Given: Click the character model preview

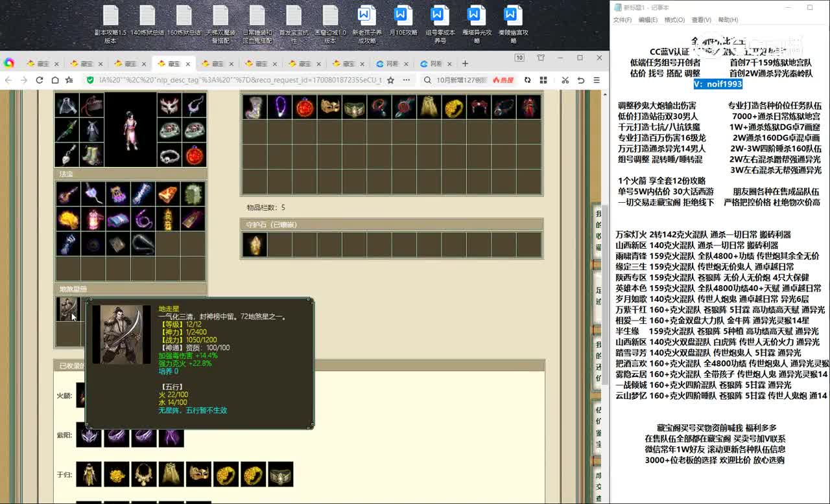Looking at the screenshot, I should click(130, 130).
